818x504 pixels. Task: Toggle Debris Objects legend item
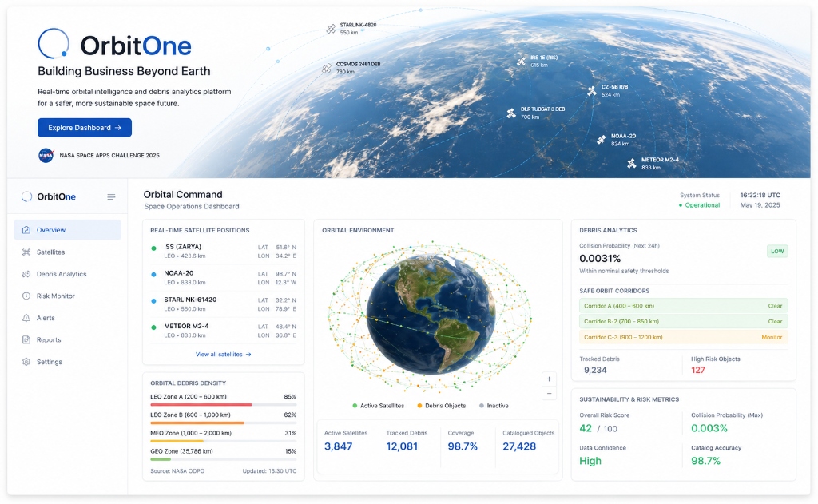tap(441, 406)
